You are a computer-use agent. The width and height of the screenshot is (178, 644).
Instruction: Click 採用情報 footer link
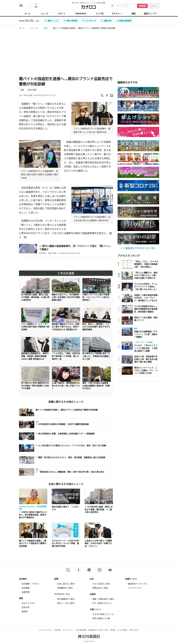pyautogui.click(x=26, y=588)
